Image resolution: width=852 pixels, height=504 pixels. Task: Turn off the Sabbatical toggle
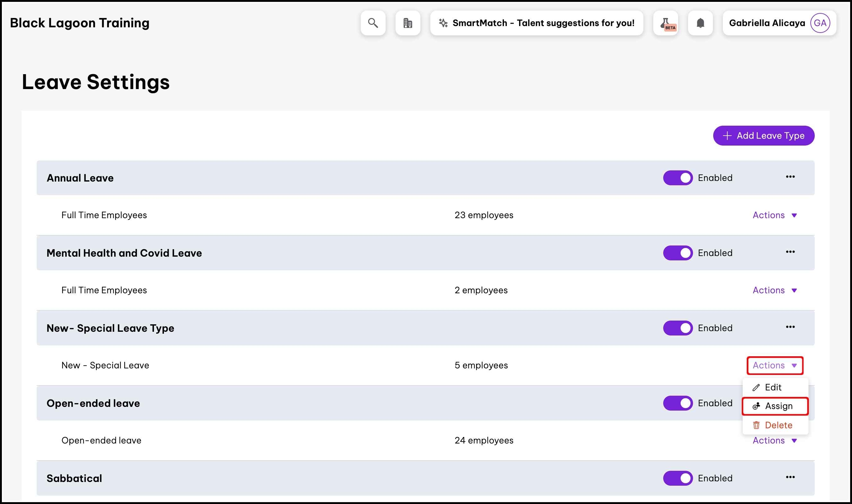coord(678,478)
